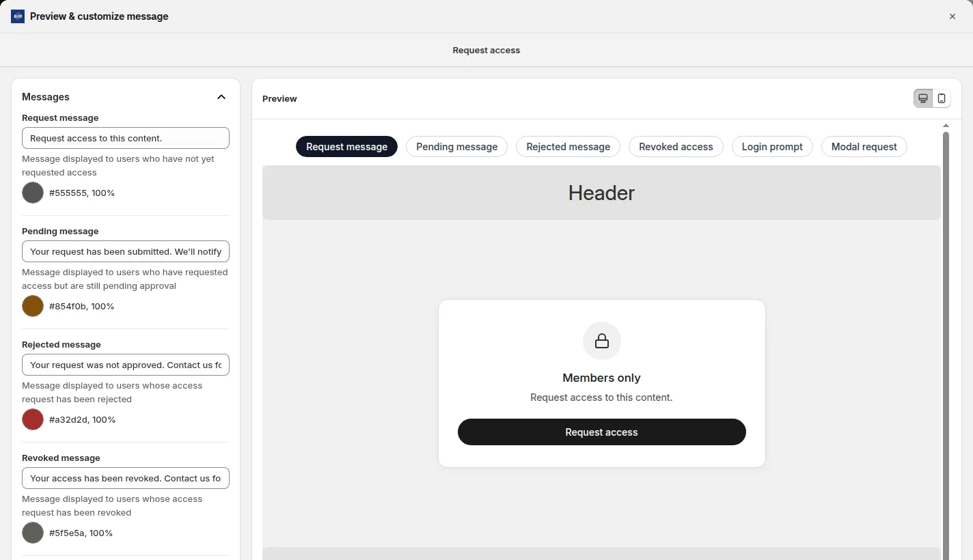973x560 pixels.
Task: Open the Login prompt preview tab
Action: click(x=772, y=147)
